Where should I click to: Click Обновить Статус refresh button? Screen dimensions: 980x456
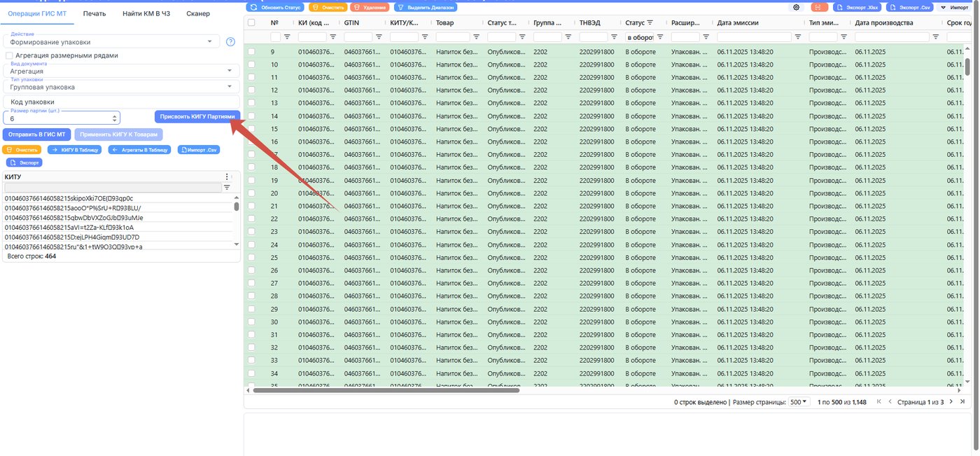click(275, 7)
